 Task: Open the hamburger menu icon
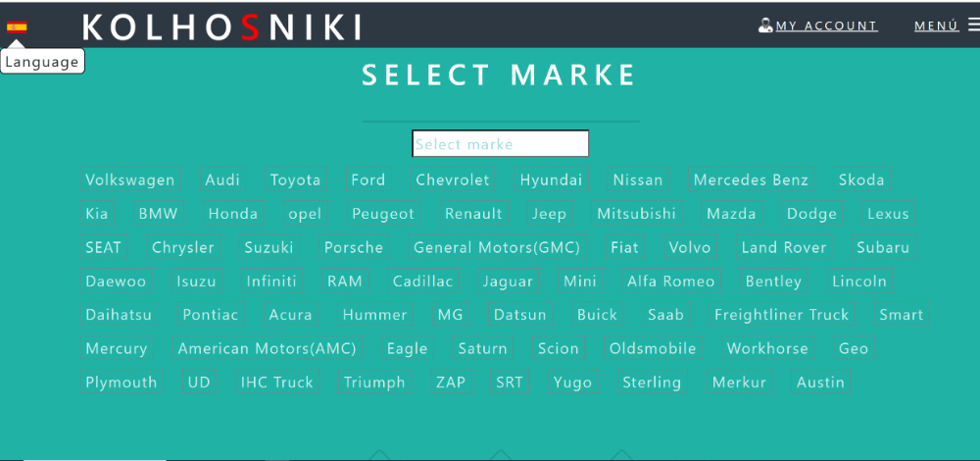(x=973, y=26)
